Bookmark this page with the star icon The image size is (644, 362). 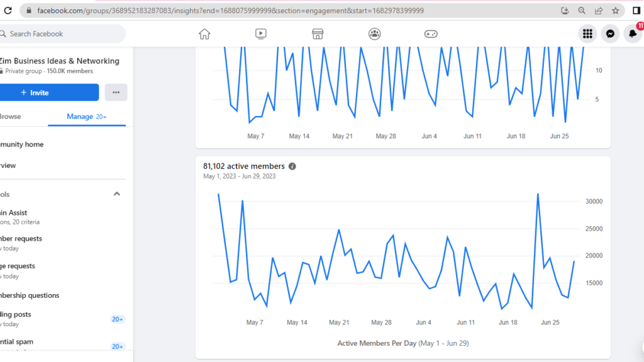click(x=615, y=11)
